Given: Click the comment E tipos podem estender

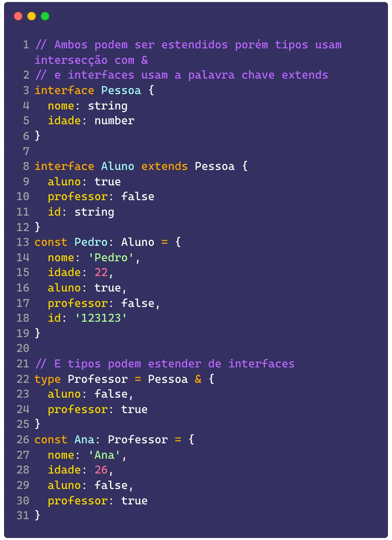Looking at the screenshot, I should point(165,364).
